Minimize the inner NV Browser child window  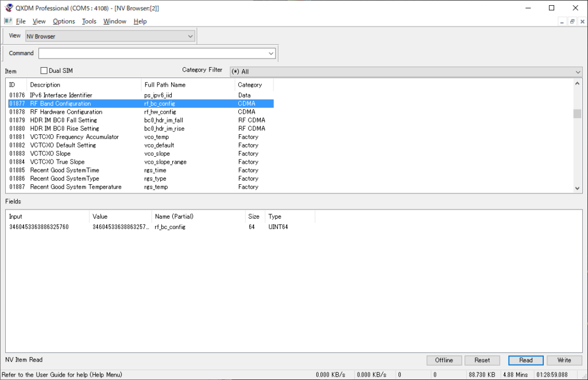(562, 22)
